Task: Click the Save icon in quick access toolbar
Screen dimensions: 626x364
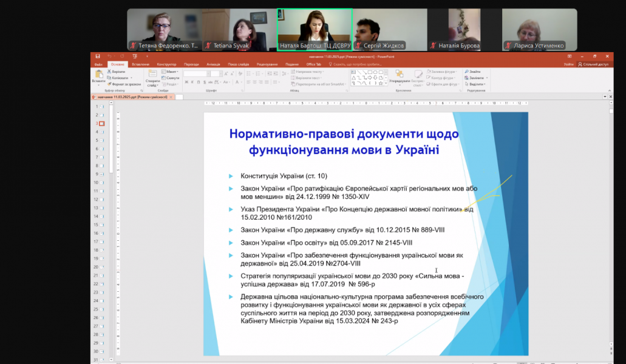Action: (x=97, y=56)
